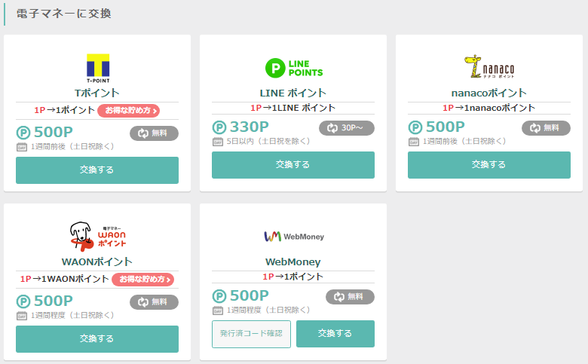Click the 30P～ fee badge for LINE
The image size is (588, 364).
click(x=346, y=128)
